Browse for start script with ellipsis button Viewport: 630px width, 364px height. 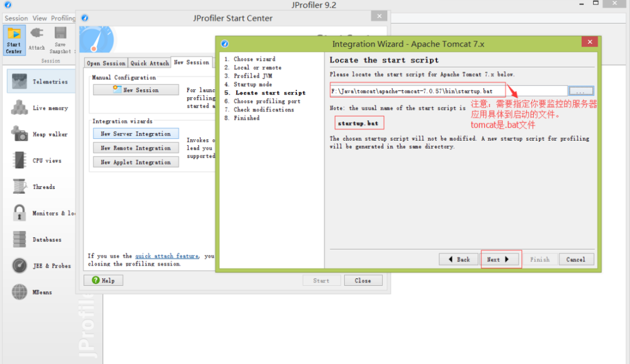581,91
